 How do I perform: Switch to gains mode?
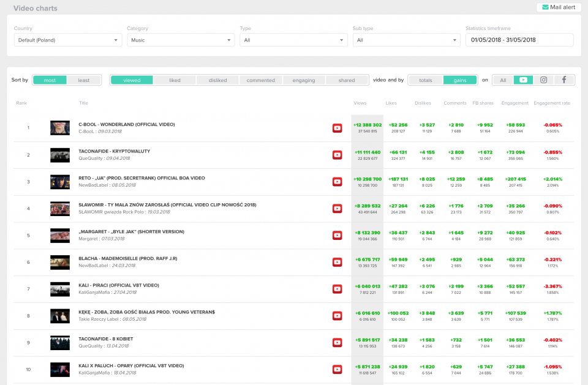460,80
